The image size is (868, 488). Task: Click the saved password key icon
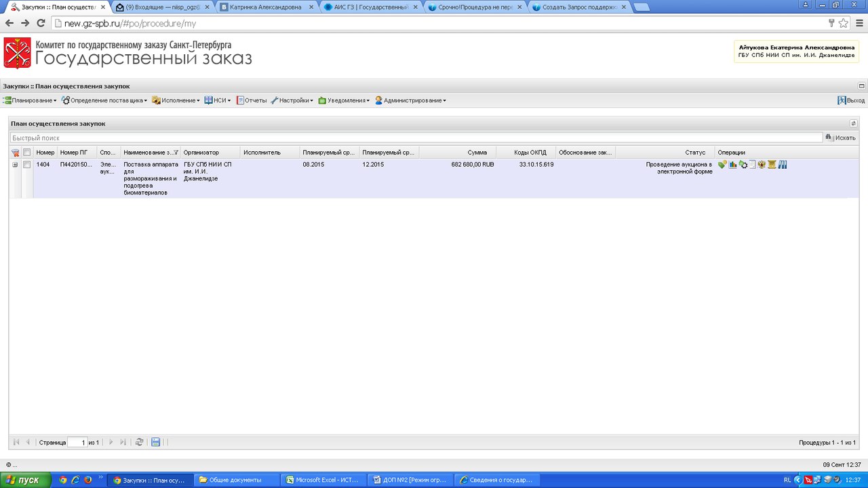pyautogui.click(x=831, y=23)
